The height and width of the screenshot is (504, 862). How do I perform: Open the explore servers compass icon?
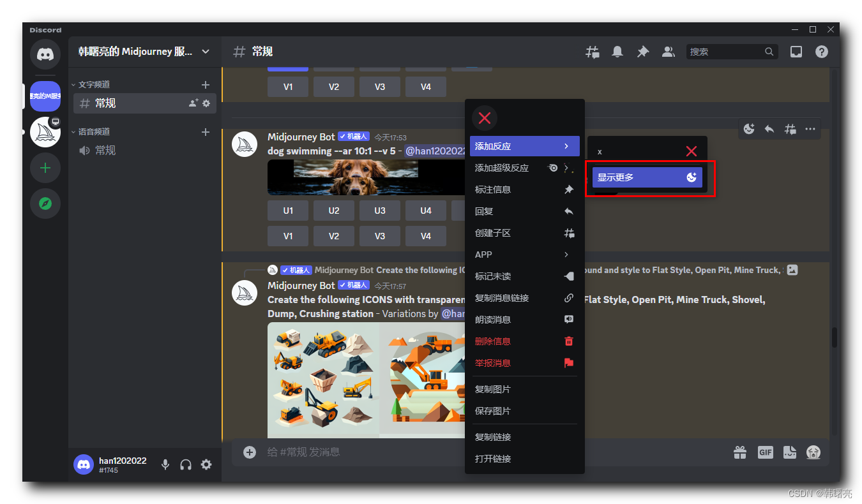pyautogui.click(x=45, y=204)
